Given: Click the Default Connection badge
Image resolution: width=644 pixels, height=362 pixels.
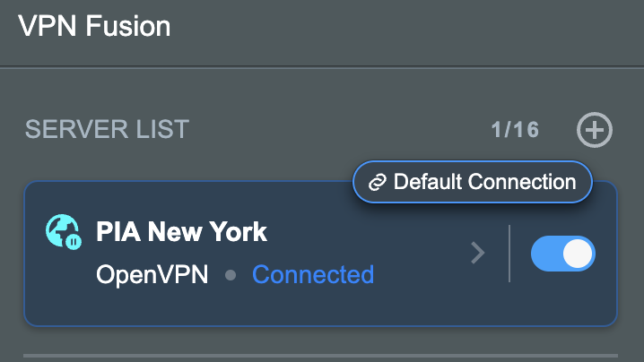Looking at the screenshot, I should click(x=473, y=182).
